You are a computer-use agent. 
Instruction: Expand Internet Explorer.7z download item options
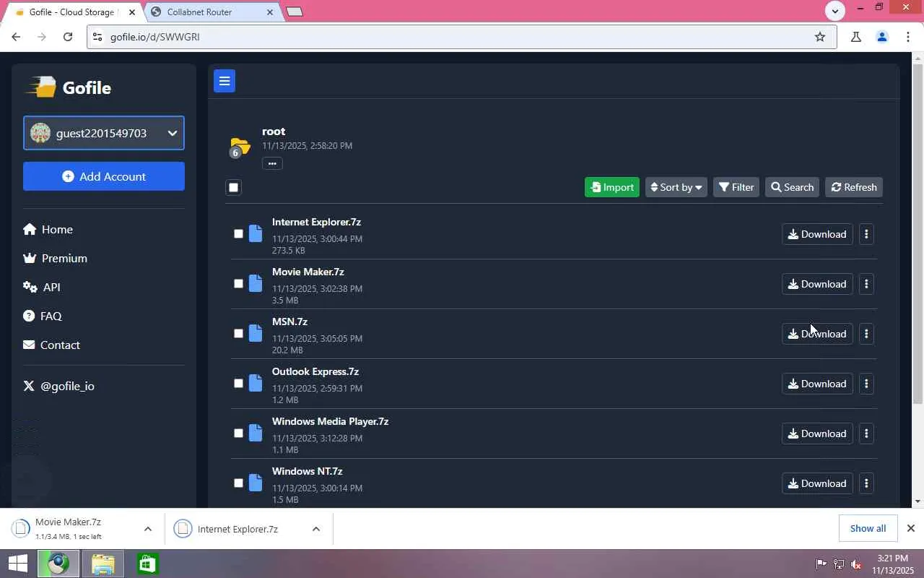[316, 529]
